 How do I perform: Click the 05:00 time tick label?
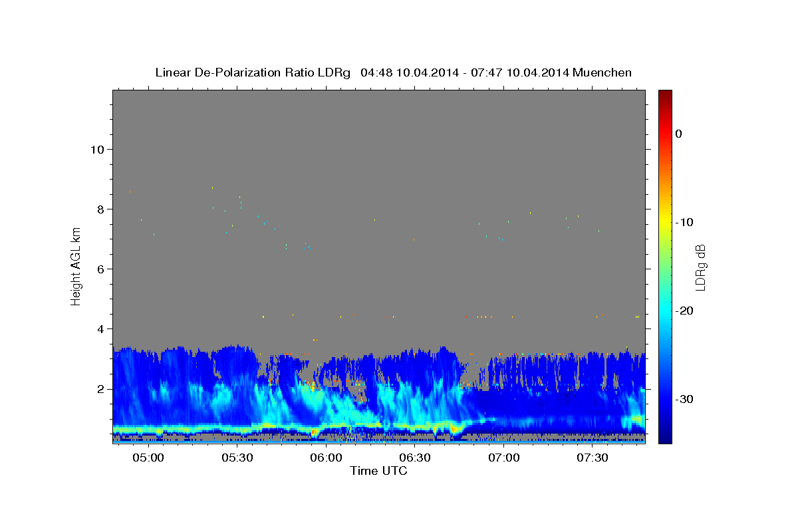click(148, 458)
